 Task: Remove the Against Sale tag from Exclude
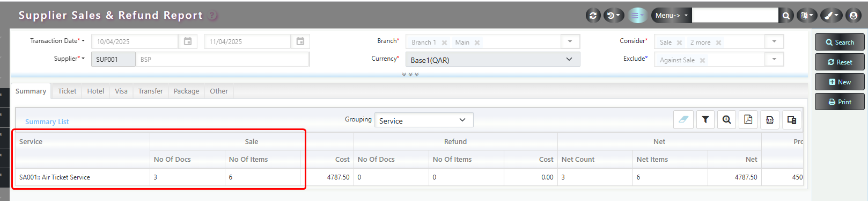click(702, 60)
